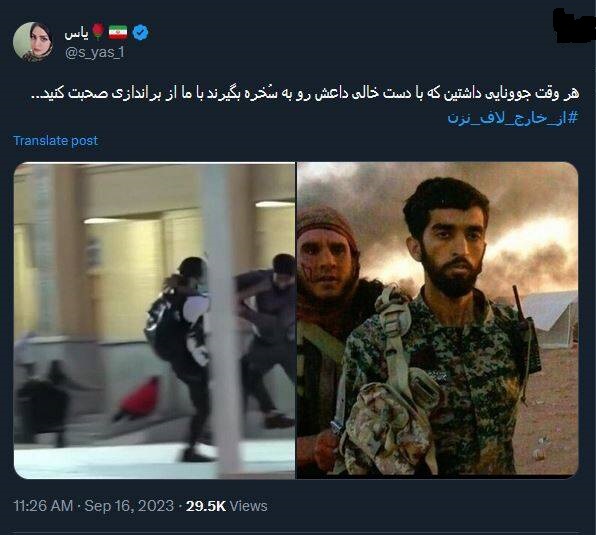Click the red rose emoji
The image size is (596, 535).
98,32
